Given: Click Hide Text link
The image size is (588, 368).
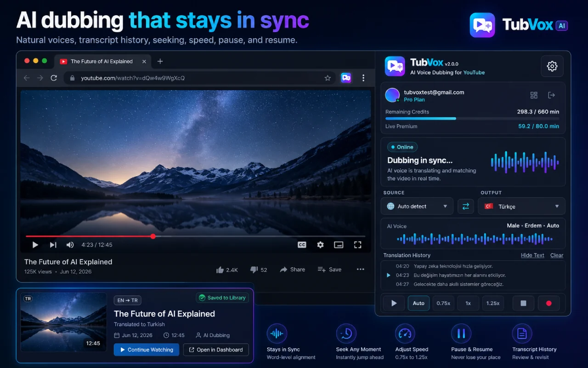Looking at the screenshot, I should point(532,255).
